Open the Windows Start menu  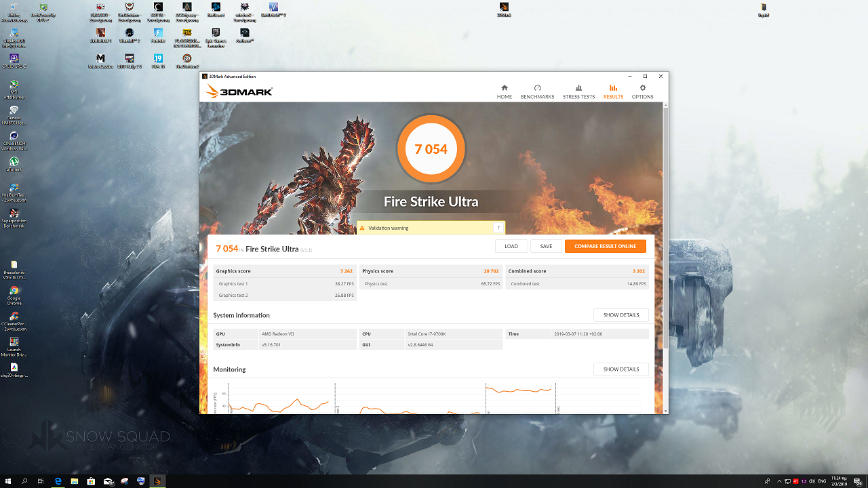click(x=8, y=481)
